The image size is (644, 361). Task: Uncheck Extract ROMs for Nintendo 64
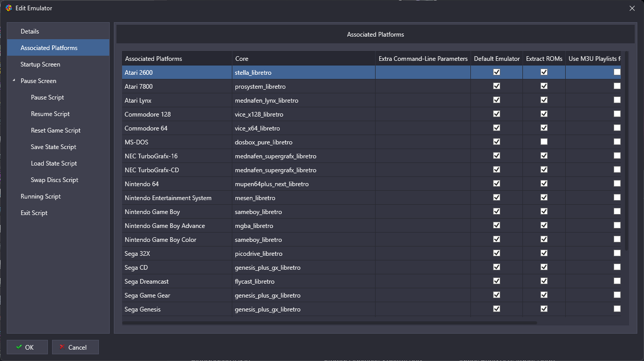pos(544,184)
